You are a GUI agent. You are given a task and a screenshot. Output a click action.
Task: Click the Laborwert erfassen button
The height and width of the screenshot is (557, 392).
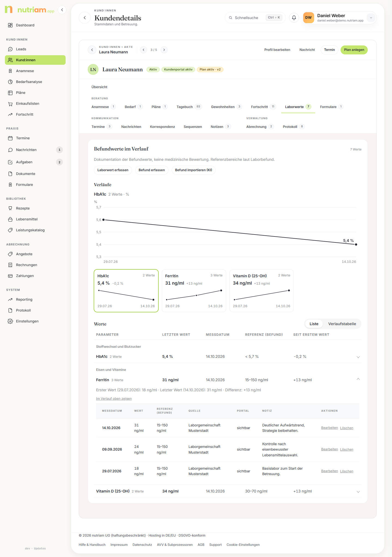pos(113,170)
